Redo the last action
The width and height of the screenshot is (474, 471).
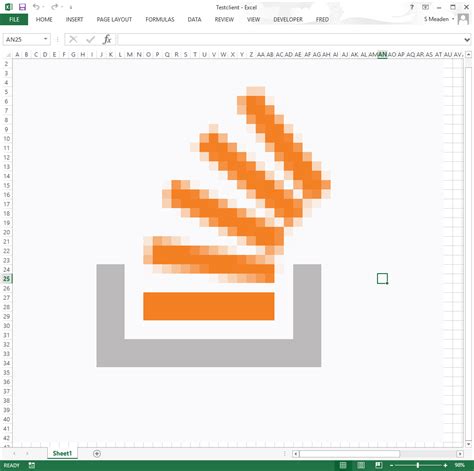click(x=54, y=7)
